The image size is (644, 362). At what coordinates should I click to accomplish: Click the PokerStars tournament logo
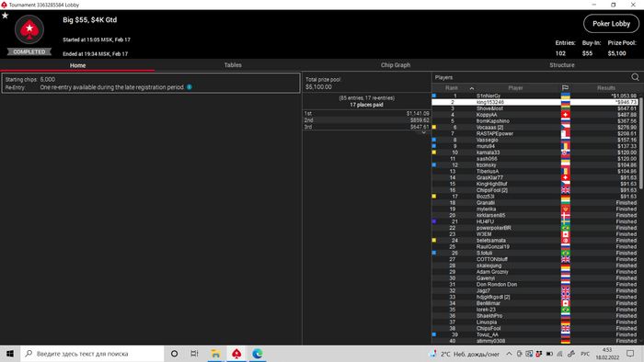(29, 29)
